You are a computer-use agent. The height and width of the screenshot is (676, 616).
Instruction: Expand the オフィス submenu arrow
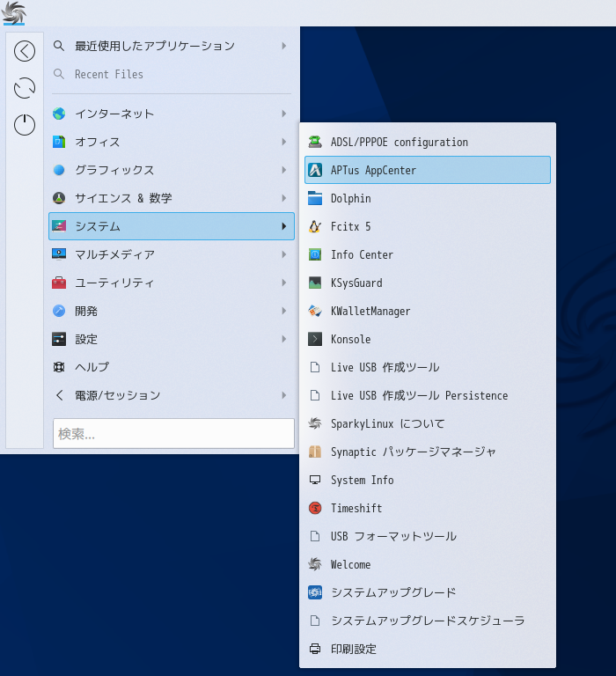click(283, 142)
